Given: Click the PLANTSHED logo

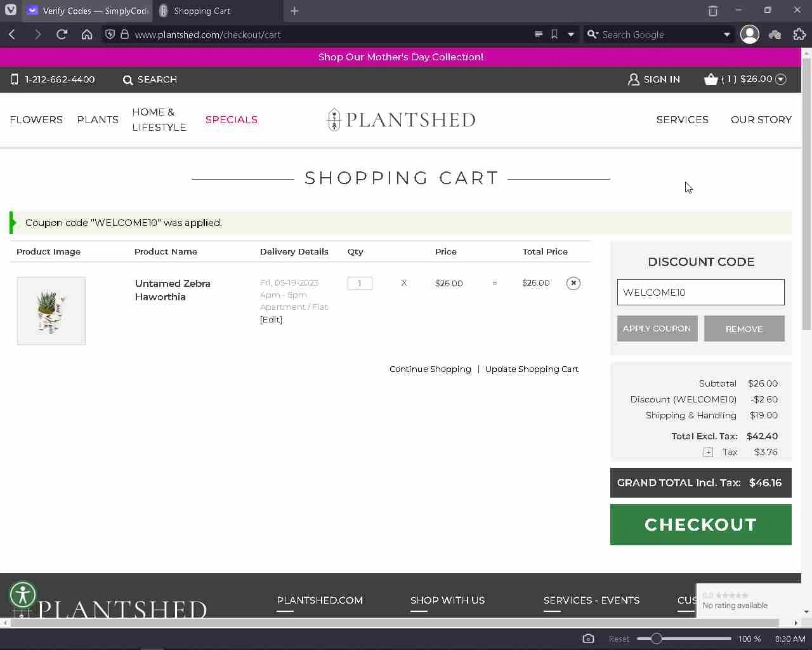Looking at the screenshot, I should pyautogui.click(x=401, y=119).
